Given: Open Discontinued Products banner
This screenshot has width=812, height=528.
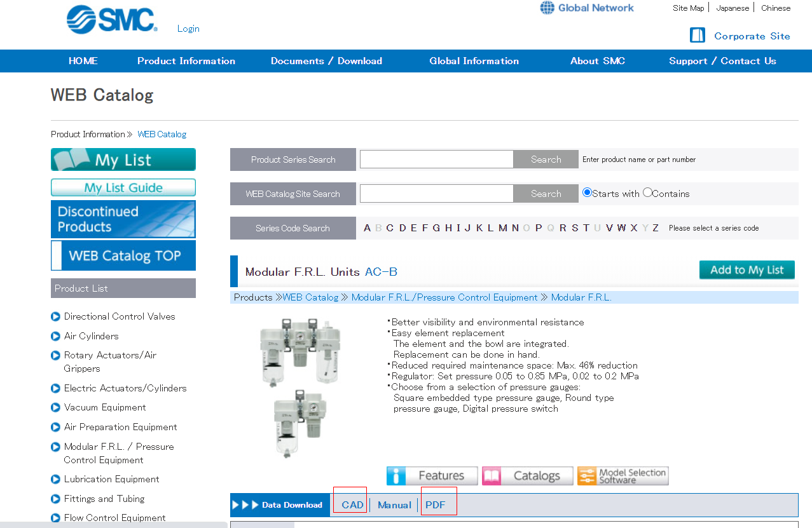Looking at the screenshot, I should tap(123, 219).
